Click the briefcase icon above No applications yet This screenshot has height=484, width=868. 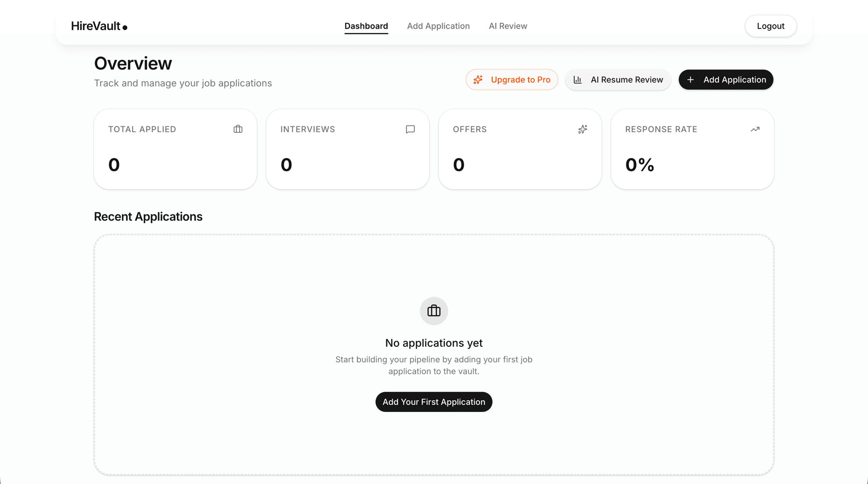434,311
